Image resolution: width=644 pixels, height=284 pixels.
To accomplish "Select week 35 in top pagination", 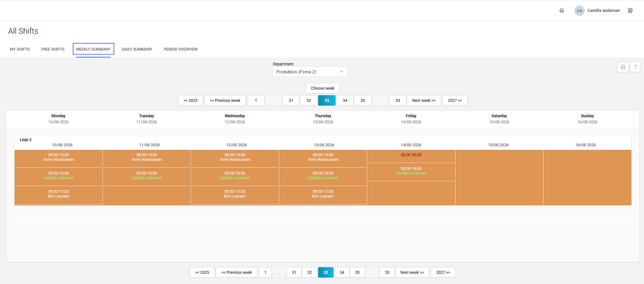I will click(x=363, y=100).
